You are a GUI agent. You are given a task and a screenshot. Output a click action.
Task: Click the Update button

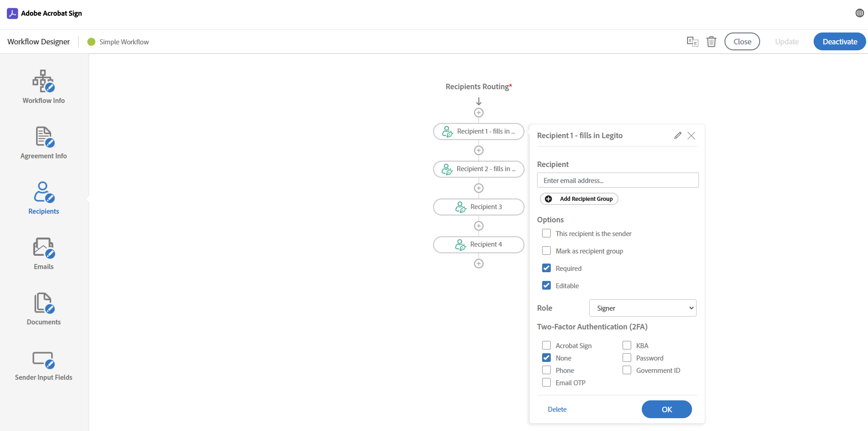coord(787,42)
